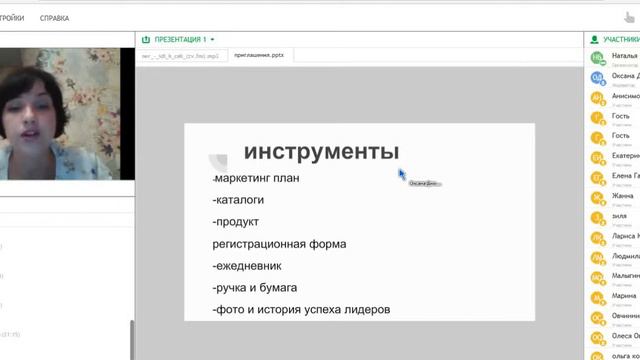Click the hand cursor icon at top right
Viewport: 640px width, 360px height.
[629, 18]
